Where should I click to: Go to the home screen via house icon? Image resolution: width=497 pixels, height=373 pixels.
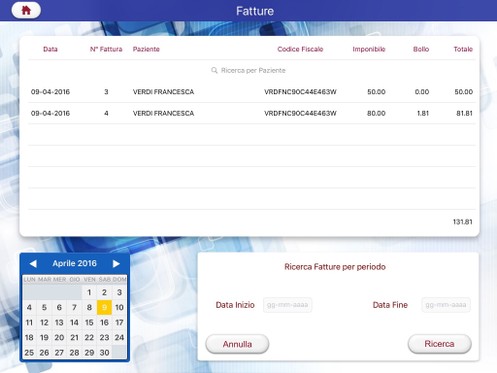tap(26, 10)
